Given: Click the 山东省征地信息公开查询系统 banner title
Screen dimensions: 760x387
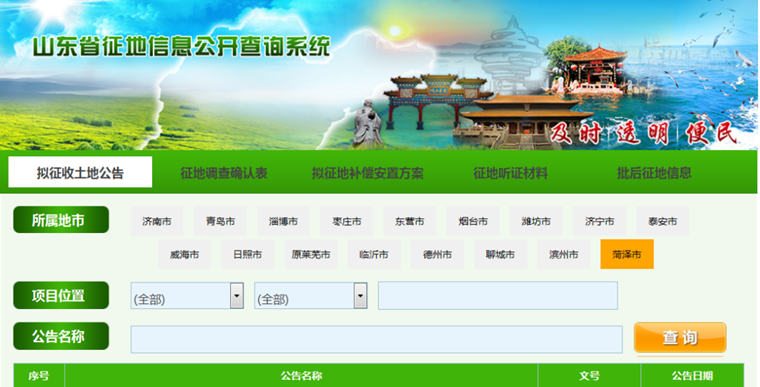Looking at the screenshot, I should point(181,47).
